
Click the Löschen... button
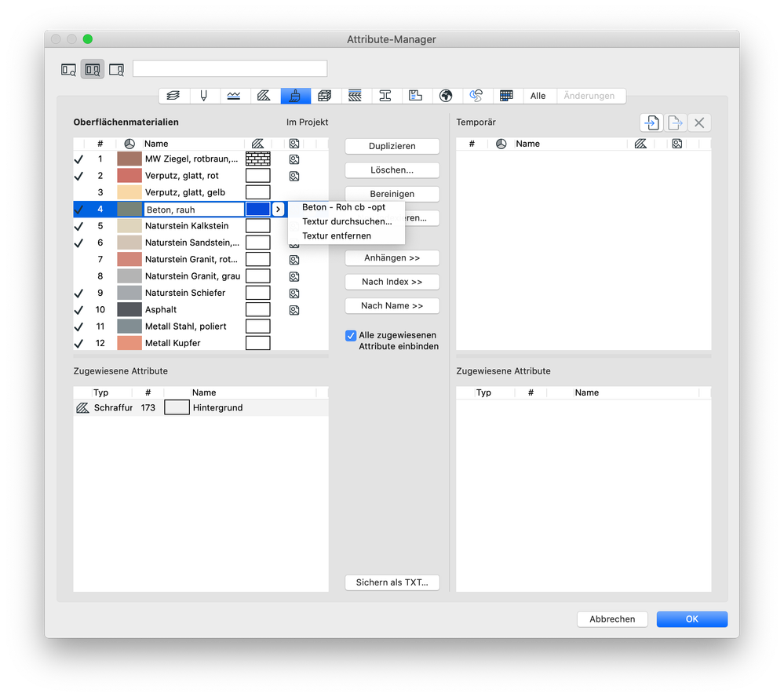tap(392, 170)
